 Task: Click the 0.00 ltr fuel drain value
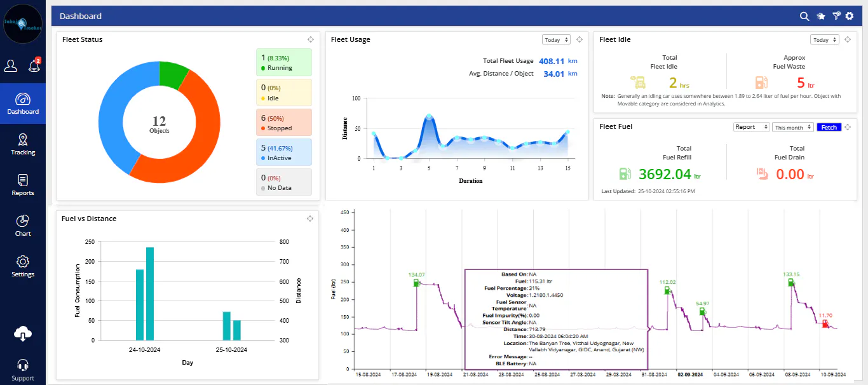[x=795, y=174]
